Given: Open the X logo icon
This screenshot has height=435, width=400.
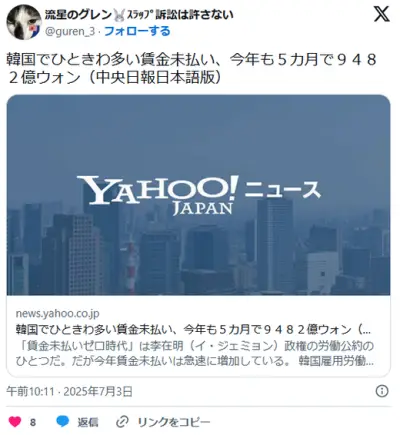Looking at the screenshot, I should (382, 14).
